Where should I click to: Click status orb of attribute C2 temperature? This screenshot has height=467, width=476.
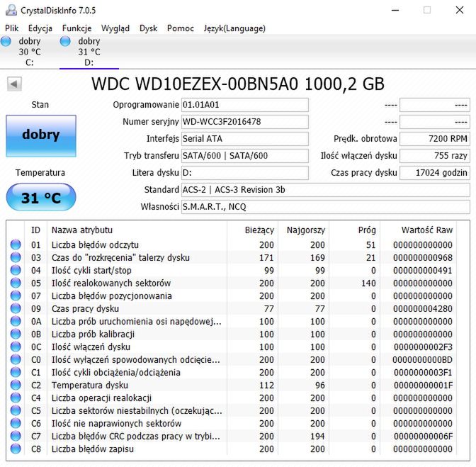point(16,385)
